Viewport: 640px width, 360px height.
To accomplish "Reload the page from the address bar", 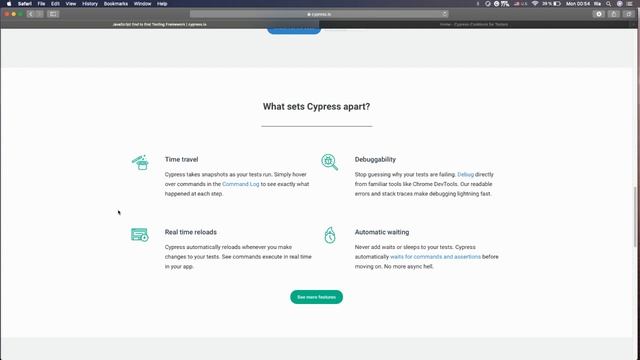I will pyautogui.click(x=444, y=14).
